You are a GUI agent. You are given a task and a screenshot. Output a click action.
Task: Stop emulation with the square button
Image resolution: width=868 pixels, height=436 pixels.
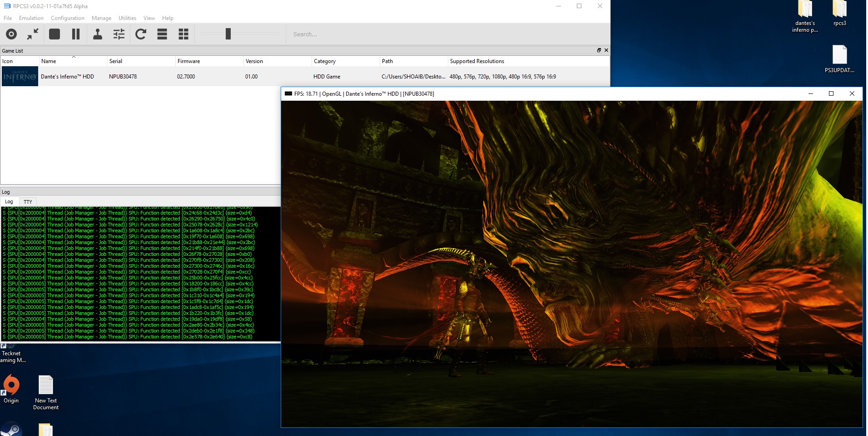coord(55,34)
